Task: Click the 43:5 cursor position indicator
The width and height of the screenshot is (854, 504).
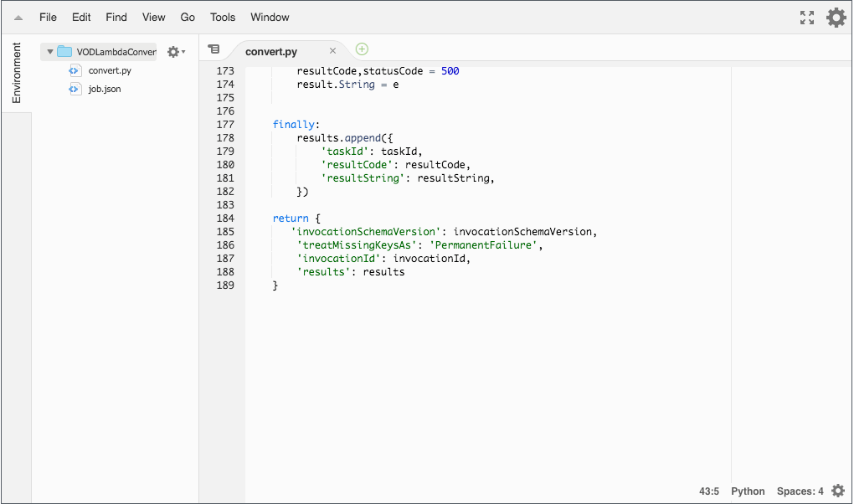Action: click(708, 491)
